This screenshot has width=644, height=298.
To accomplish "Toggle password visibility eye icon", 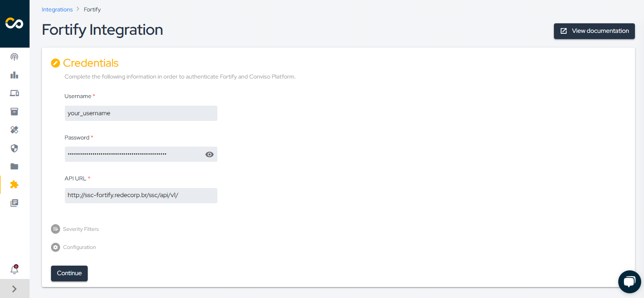I will click(x=209, y=154).
